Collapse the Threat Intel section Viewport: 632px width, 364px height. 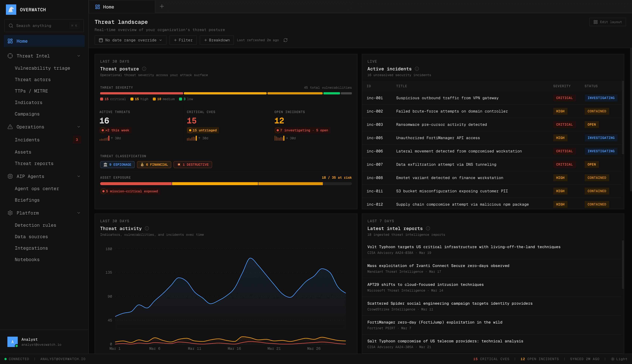pos(79,56)
